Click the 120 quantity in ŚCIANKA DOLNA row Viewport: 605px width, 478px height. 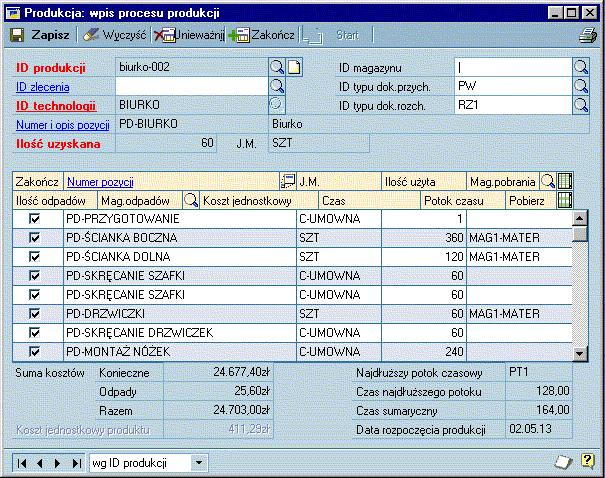(424, 257)
